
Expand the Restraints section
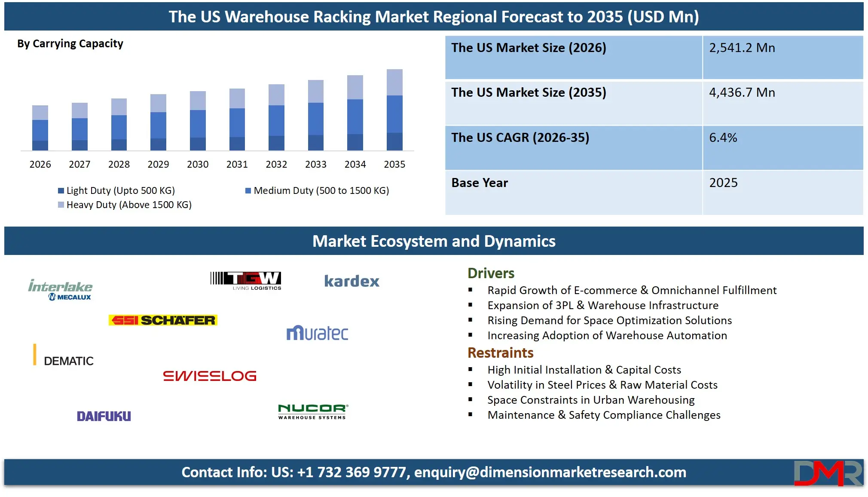(x=500, y=353)
